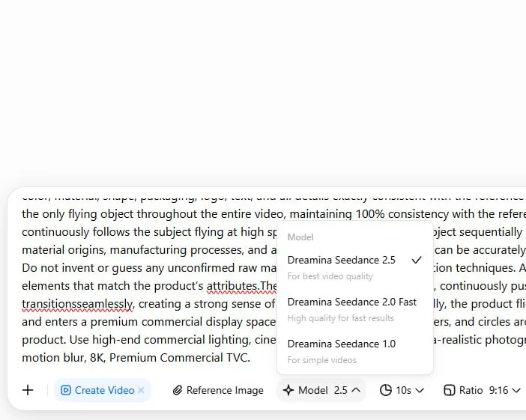The image size is (526, 420).
Task: Remove the Create Video tag with its X
Action: click(x=141, y=390)
